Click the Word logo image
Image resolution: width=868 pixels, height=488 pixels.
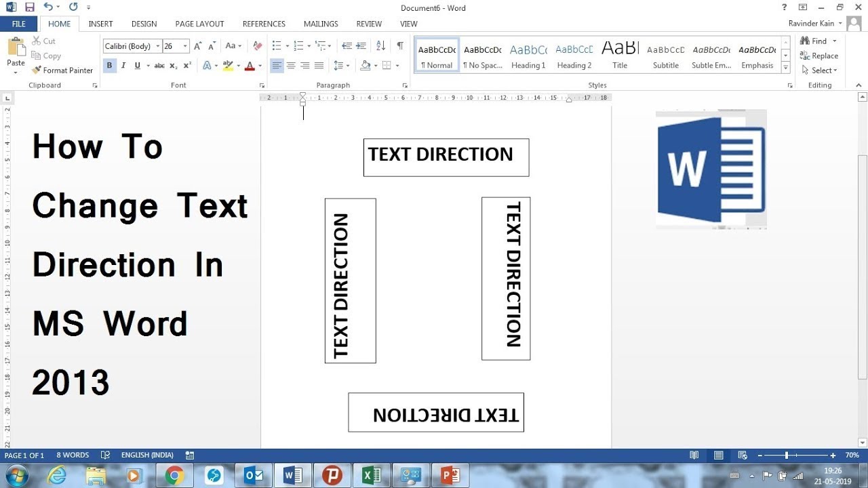[711, 169]
